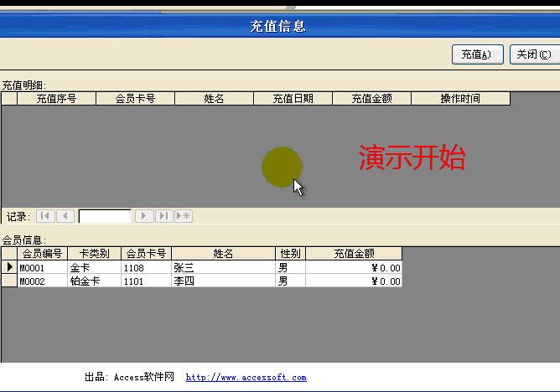Add new record with navigator asterisk button
Image resolution: width=560 pixels, height=392 pixels.
[184, 216]
